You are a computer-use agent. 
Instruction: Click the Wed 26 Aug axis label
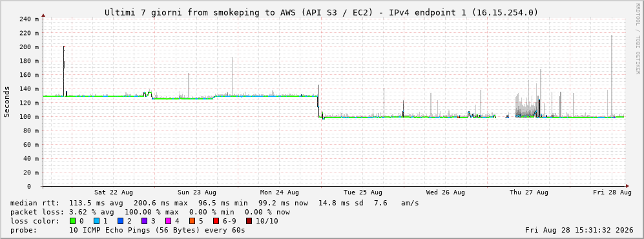click(446, 192)
